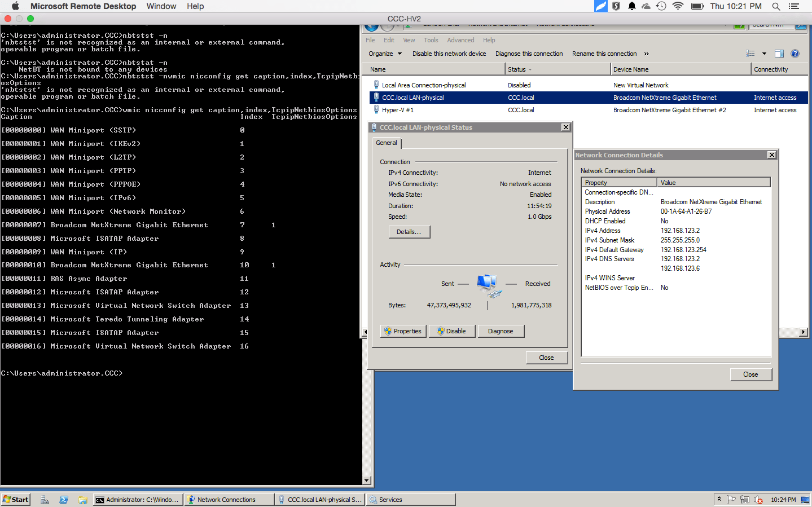Close the CCC.local LAN-physical Status dialog via Close button

coord(546,358)
